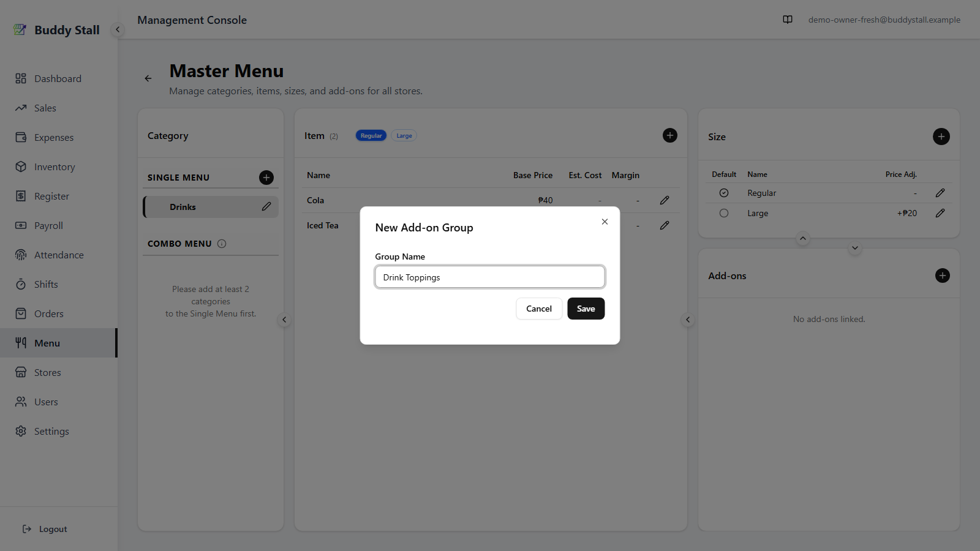
Task: Add a new size plus button
Action: click(x=941, y=137)
